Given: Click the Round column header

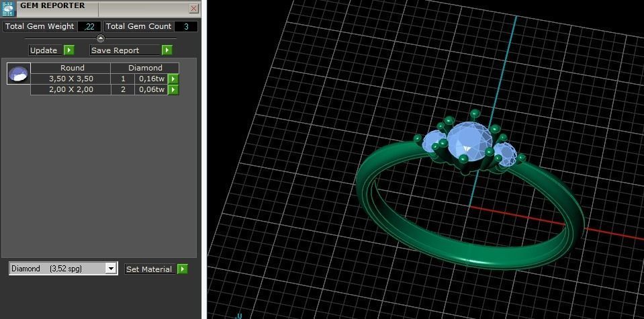Looking at the screenshot, I should pyautogui.click(x=71, y=68).
